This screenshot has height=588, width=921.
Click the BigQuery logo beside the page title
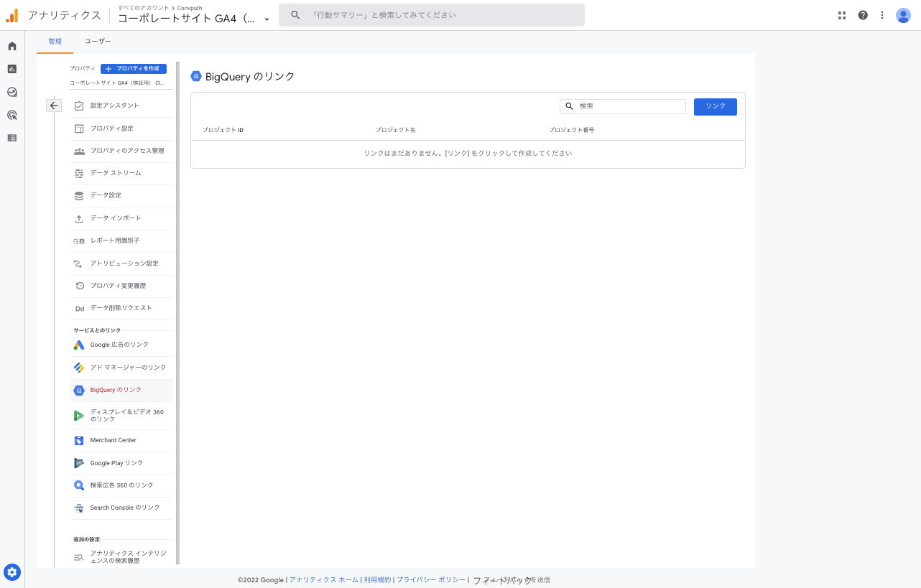tap(197, 76)
